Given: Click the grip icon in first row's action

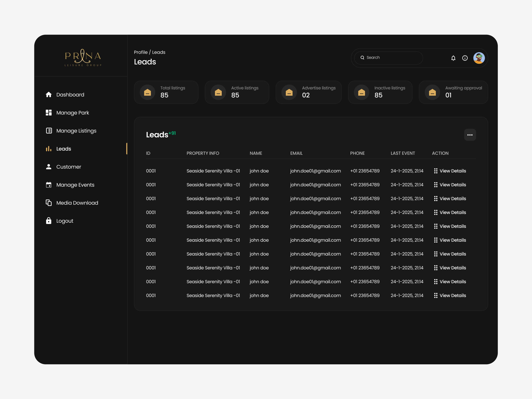Looking at the screenshot, I should pos(436,171).
